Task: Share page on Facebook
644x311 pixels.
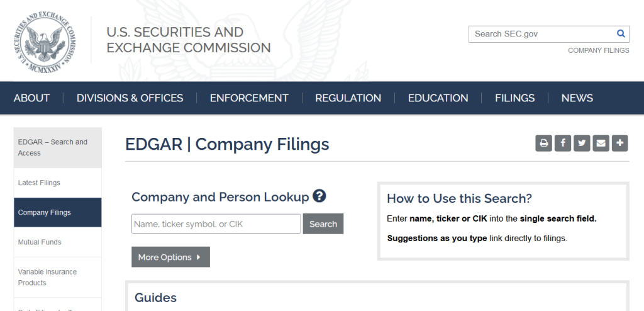Action: tap(563, 143)
